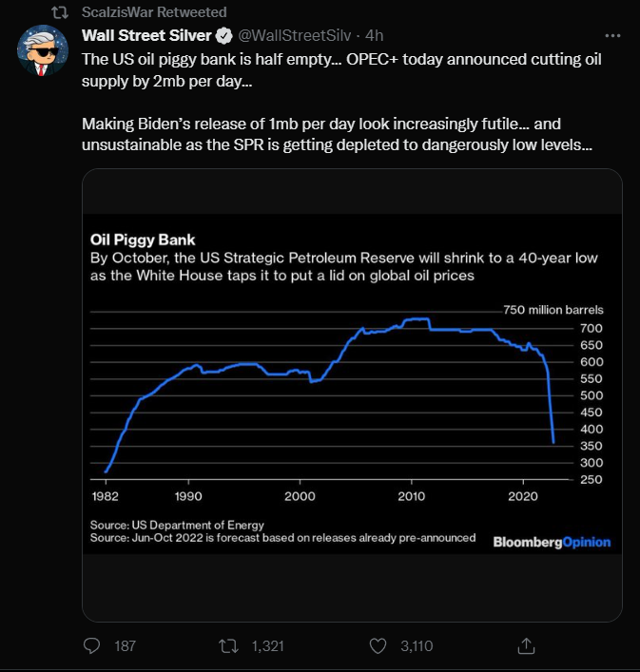Click the verified badge next to Wall Street Silver
This screenshot has width=640, height=672.
[x=223, y=35]
